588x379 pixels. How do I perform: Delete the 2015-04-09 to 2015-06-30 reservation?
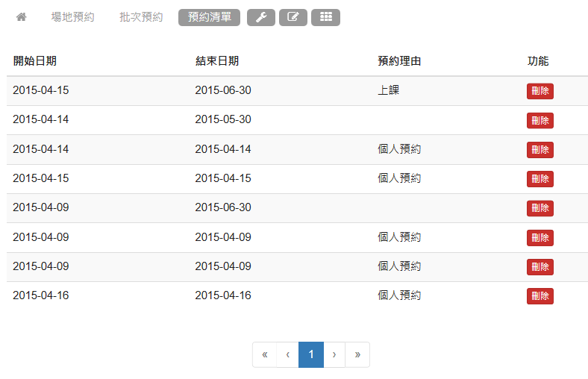539,208
